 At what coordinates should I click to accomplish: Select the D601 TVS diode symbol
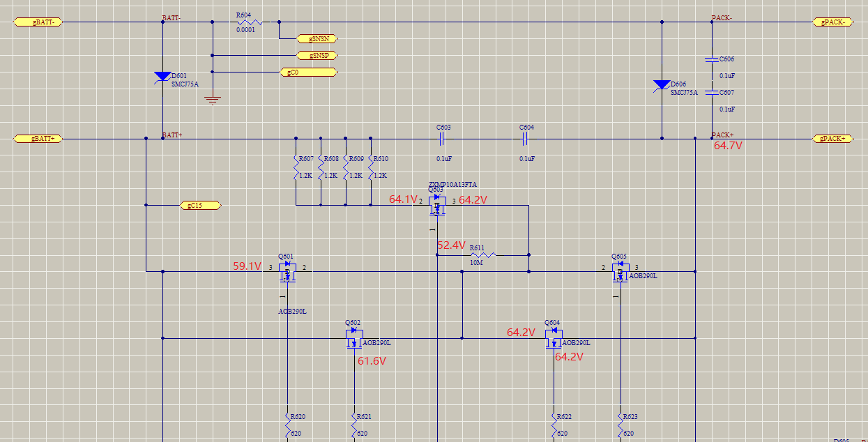click(x=162, y=77)
